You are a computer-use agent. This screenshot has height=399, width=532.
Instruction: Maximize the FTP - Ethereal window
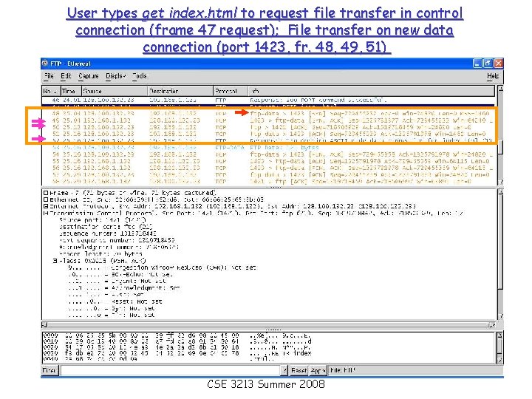pos(488,64)
